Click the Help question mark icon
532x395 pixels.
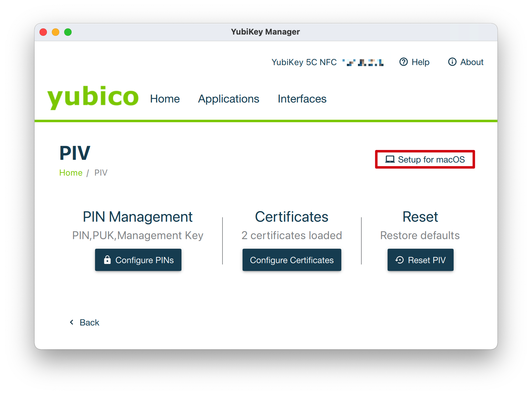coord(403,62)
